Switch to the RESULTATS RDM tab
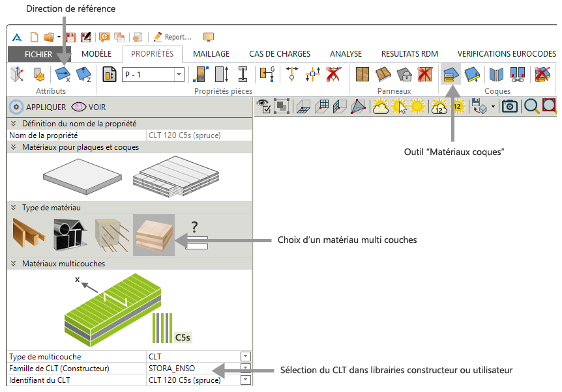 point(409,54)
